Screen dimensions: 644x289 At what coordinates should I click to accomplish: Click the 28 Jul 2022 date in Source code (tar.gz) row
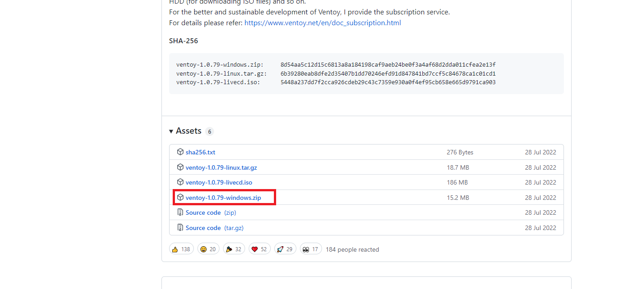[x=541, y=228]
